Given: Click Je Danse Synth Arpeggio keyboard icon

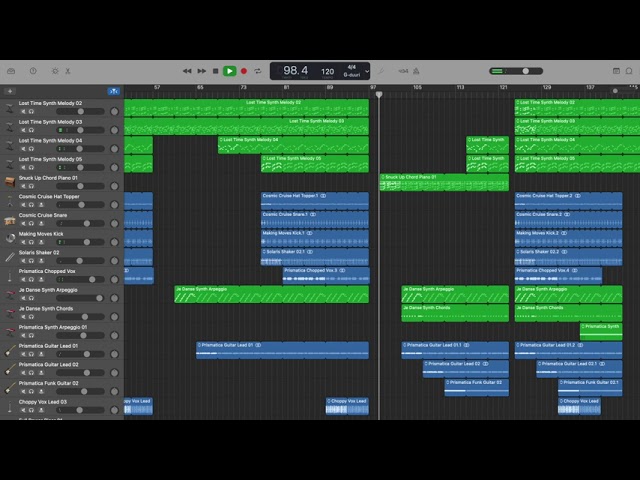Looking at the screenshot, I should (x=10, y=294).
